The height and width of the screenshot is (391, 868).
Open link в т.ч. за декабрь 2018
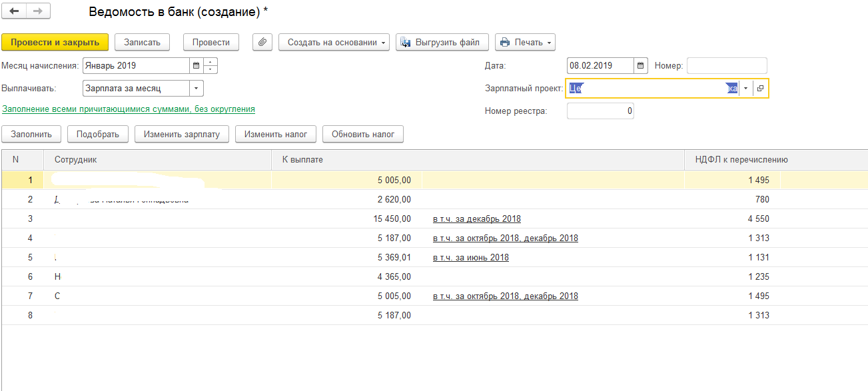(x=477, y=218)
